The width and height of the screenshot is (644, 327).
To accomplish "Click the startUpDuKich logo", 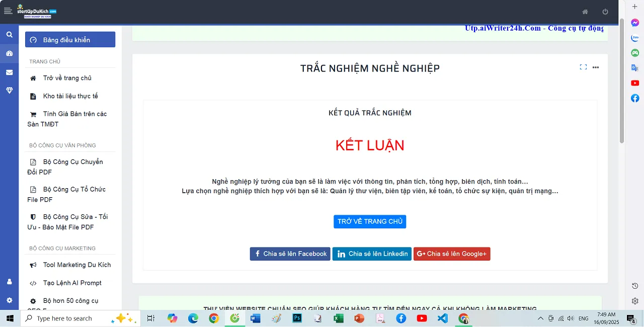I will pos(37,11).
